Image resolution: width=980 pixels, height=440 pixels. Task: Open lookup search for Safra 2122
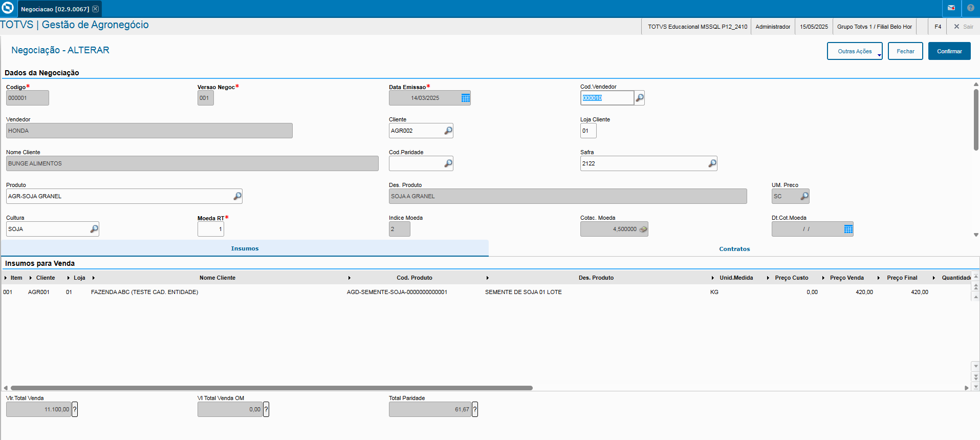tap(712, 163)
